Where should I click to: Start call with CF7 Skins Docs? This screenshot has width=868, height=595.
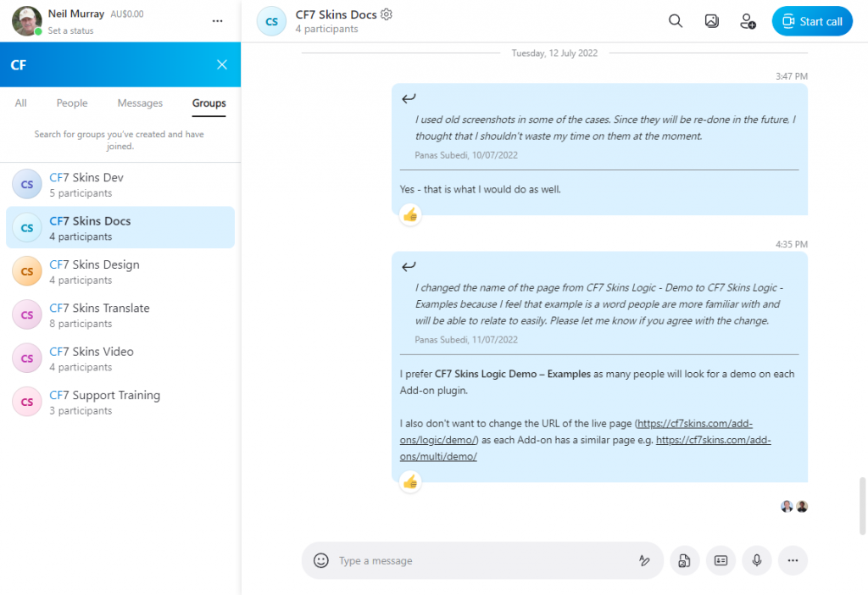pyautogui.click(x=812, y=21)
